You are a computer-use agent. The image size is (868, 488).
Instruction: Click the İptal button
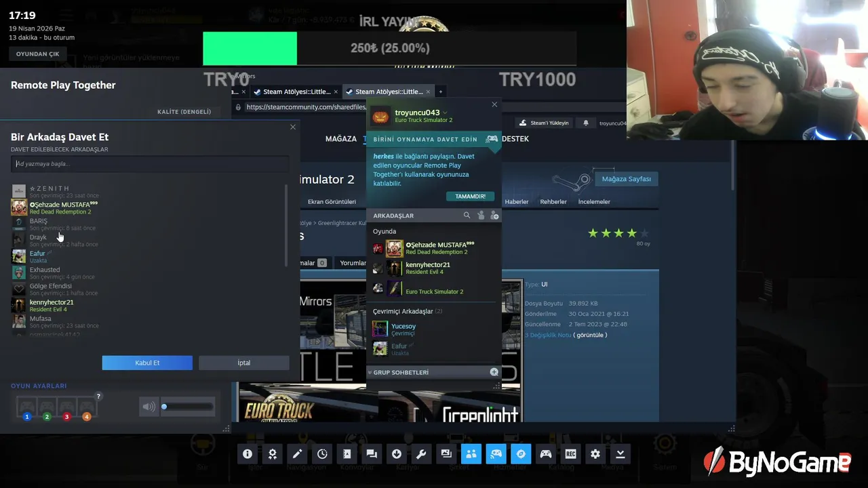pyautogui.click(x=244, y=363)
